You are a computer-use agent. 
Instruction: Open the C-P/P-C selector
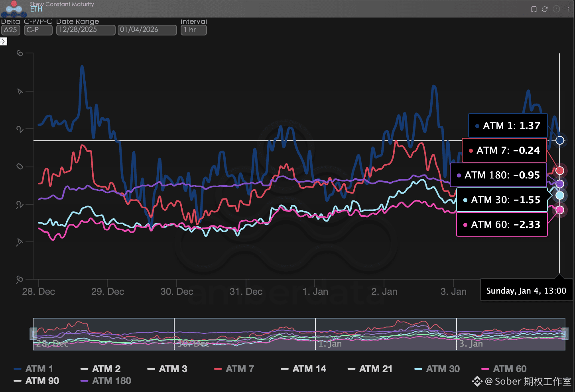pyautogui.click(x=38, y=30)
